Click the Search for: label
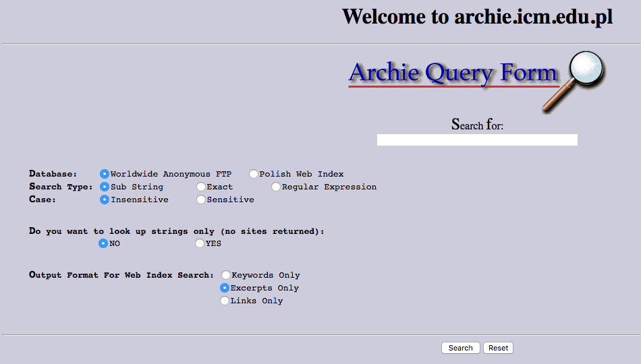This screenshot has width=641, height=364. pyautogui.click(x=477, y=124)
